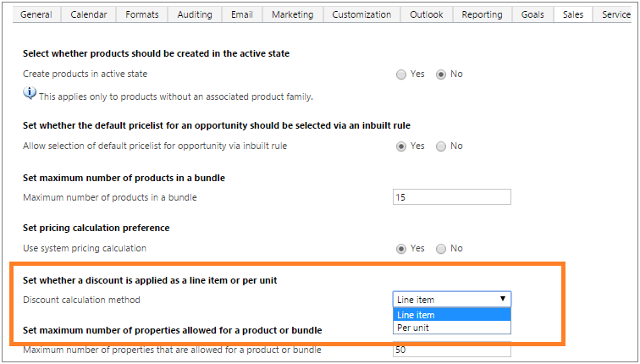Image resolution: width=640 pixels, height=364 pixels.
Task: Open the Discount calculation method dropdown arrow
Action: [503, 299]
